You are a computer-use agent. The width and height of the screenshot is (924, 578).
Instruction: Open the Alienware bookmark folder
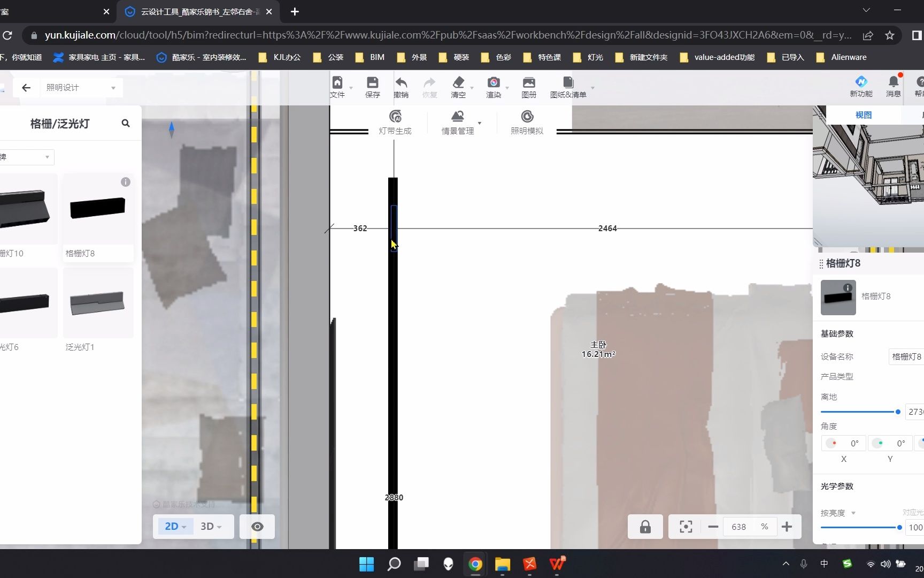842,57
